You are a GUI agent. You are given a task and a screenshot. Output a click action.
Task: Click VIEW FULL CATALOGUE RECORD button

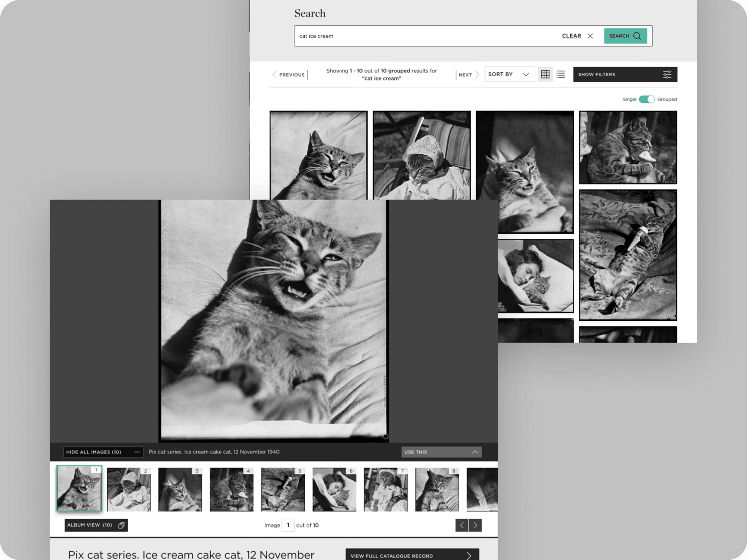tap(412, 555)
